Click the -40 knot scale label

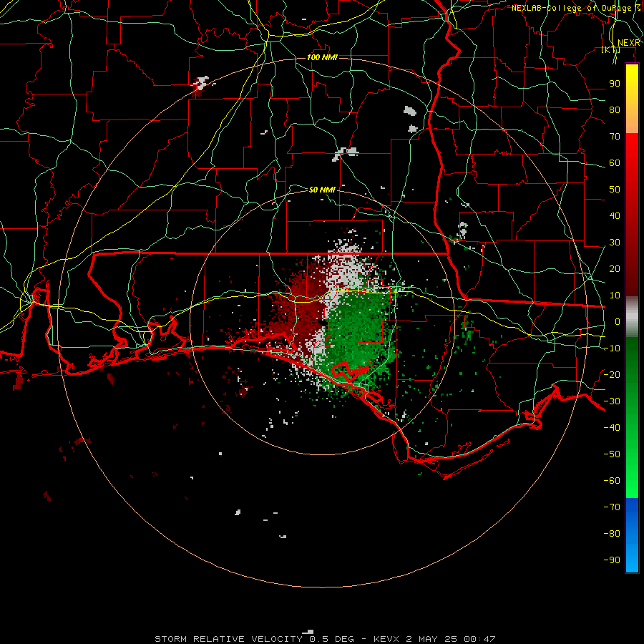coord(612,428)
